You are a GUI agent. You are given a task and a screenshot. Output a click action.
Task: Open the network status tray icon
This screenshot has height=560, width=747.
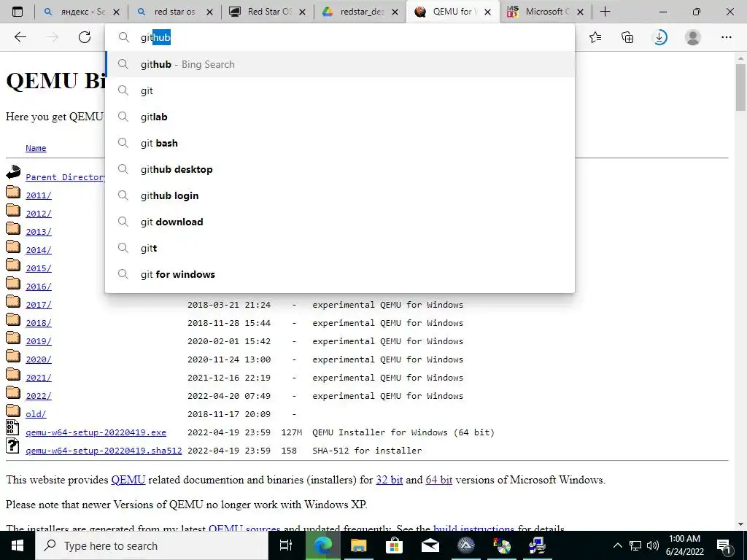(635, 545)
